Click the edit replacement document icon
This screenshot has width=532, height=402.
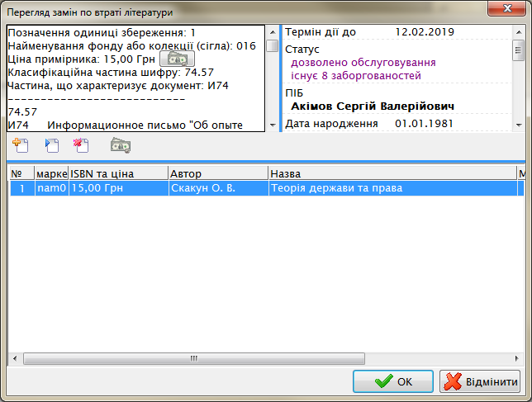pos(51,146)
